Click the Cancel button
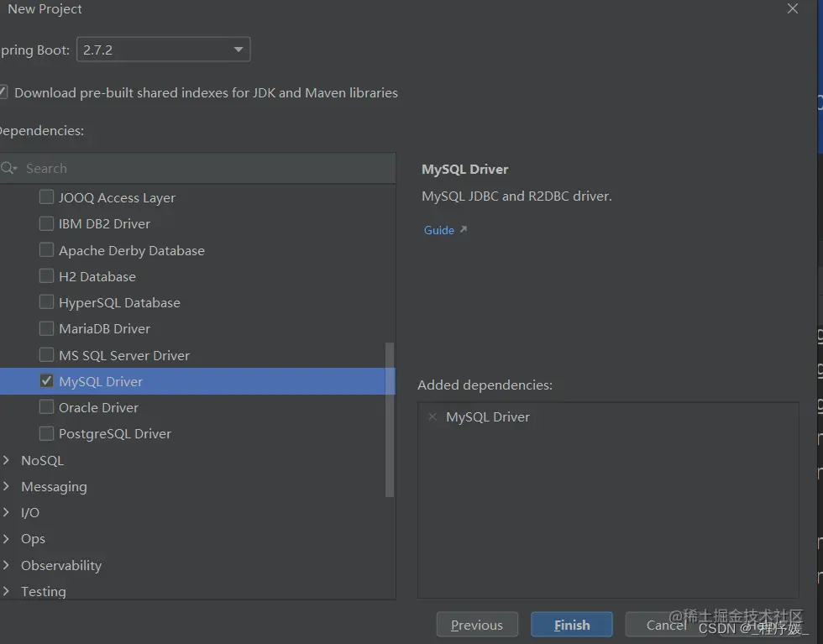 click(x=666, y=625)
